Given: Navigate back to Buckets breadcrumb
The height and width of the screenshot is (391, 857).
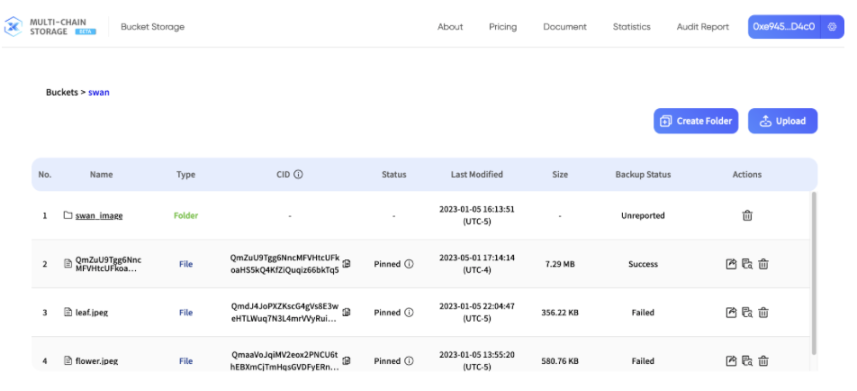Looking at the screenshot, I should point(62,92).
